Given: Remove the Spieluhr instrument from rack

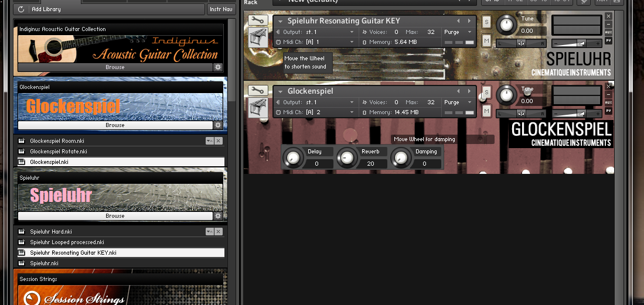Looking at the screenshot, I should click(608, 16).
